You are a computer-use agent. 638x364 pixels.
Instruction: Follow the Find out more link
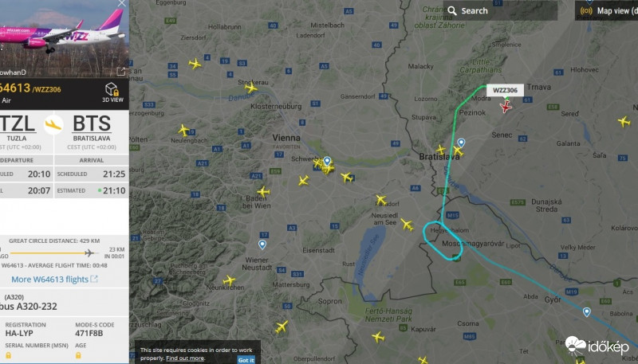(x=185, y=358)
